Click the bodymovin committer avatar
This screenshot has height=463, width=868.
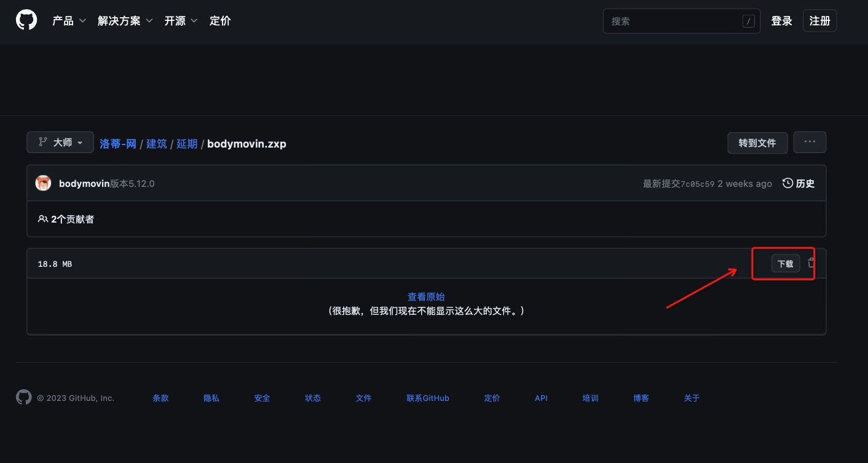click(43, 183)
